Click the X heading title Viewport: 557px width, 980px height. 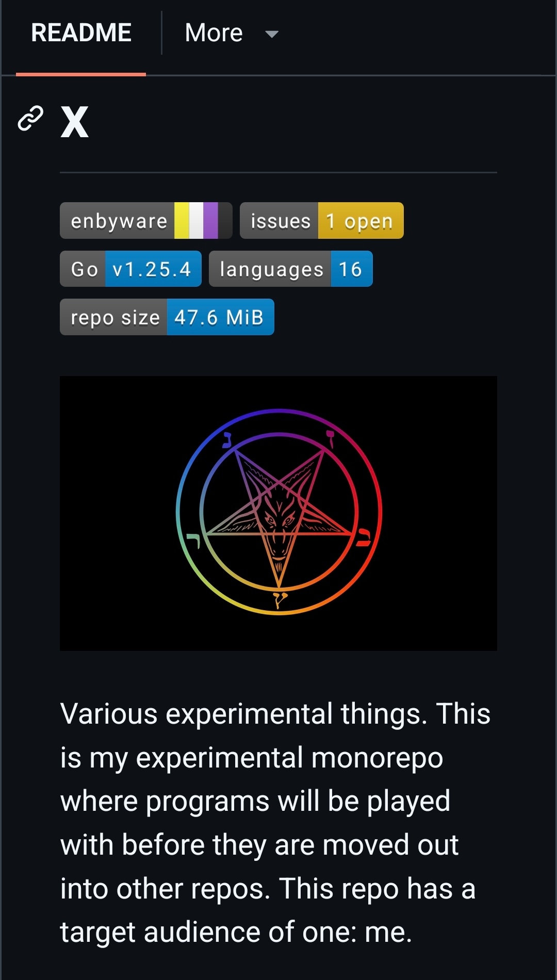click(x=75, y=122)
